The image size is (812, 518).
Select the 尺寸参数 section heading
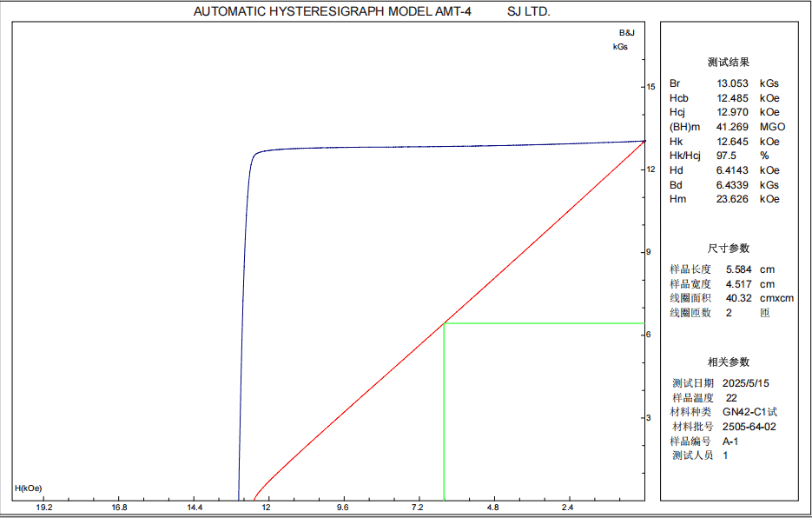729,248
